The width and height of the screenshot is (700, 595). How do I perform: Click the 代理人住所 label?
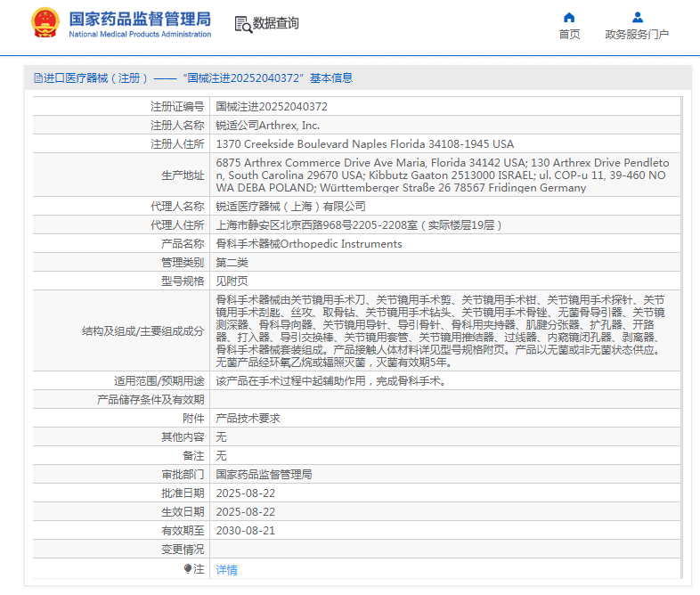177,225
